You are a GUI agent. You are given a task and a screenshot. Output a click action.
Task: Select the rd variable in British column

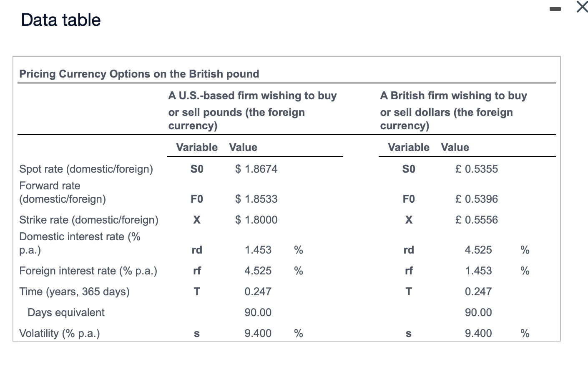[x=409, y=250]
